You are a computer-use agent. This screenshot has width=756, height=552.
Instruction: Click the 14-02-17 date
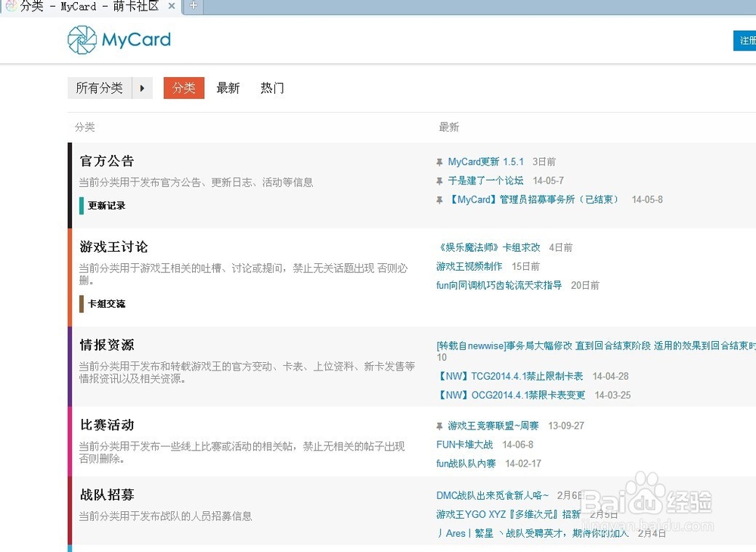pos(523,464)
